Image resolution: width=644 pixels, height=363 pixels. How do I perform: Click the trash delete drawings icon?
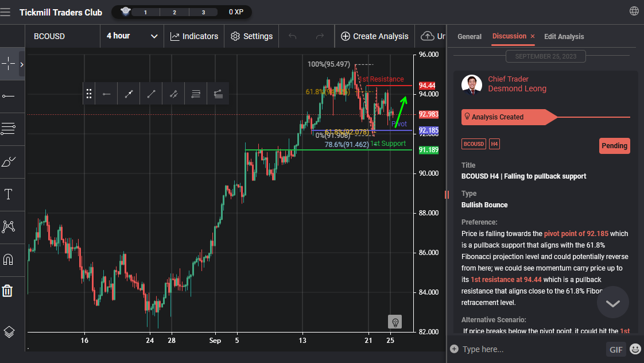(7, 291)
